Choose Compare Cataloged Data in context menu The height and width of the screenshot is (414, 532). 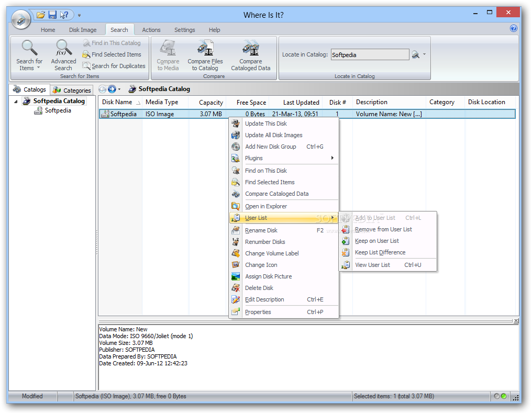(x=284, y=194)
